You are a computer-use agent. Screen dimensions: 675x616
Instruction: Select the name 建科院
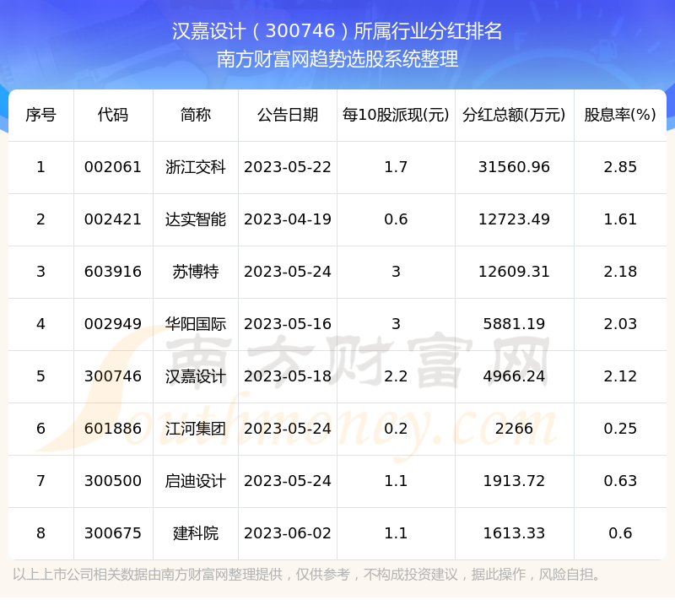[196, 533]
